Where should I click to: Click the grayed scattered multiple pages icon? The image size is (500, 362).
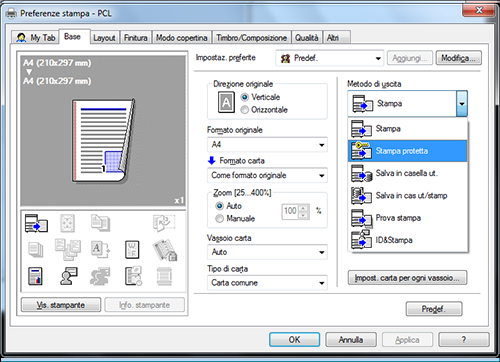[68, 249]
